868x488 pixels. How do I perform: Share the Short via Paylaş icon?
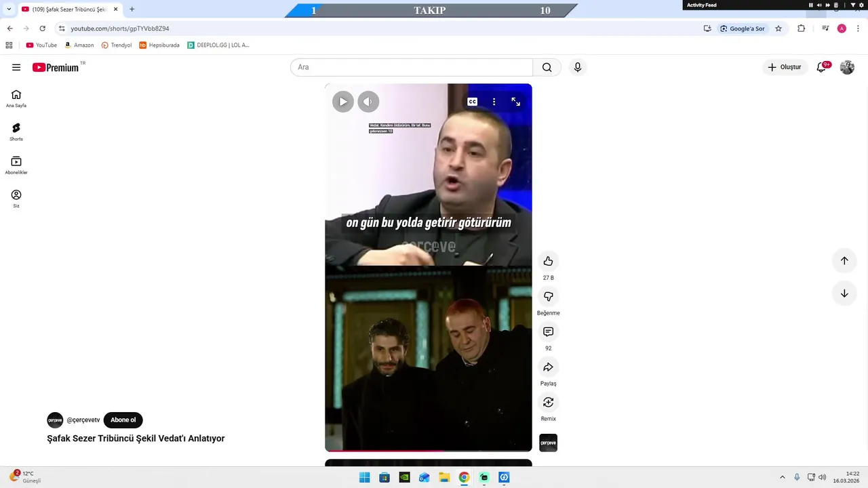coord(548,367)
